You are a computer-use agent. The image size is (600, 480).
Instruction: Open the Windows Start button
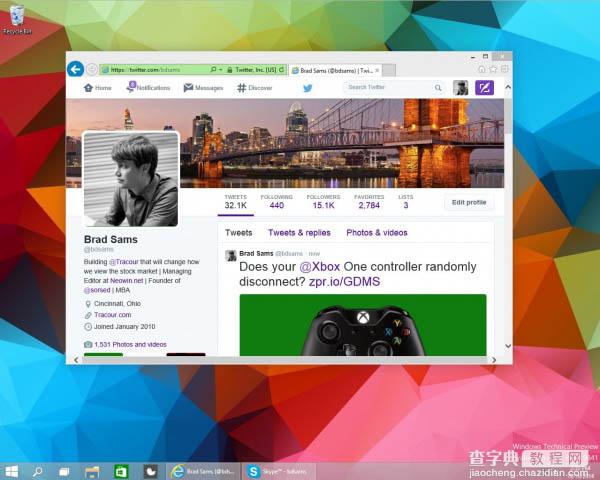click(x=12, y=472)
